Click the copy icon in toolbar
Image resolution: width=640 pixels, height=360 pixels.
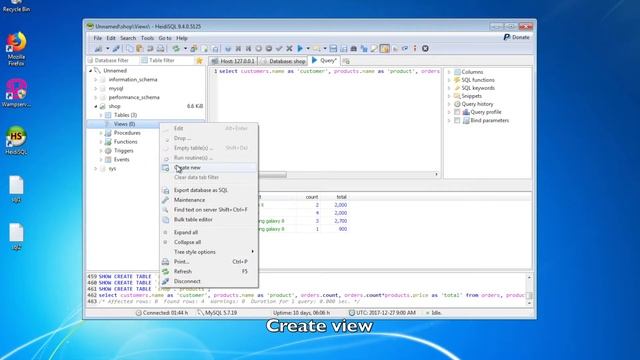pyautogui.click(x=129, y=49)
